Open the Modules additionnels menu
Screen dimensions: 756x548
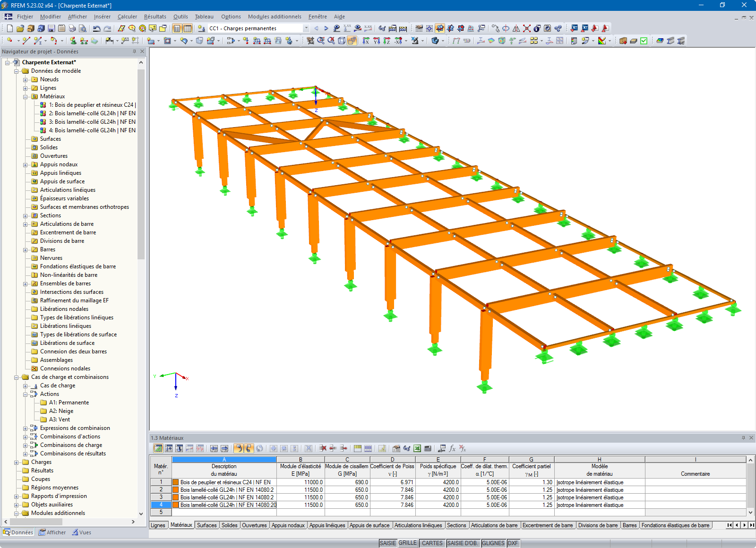(275, 17)
